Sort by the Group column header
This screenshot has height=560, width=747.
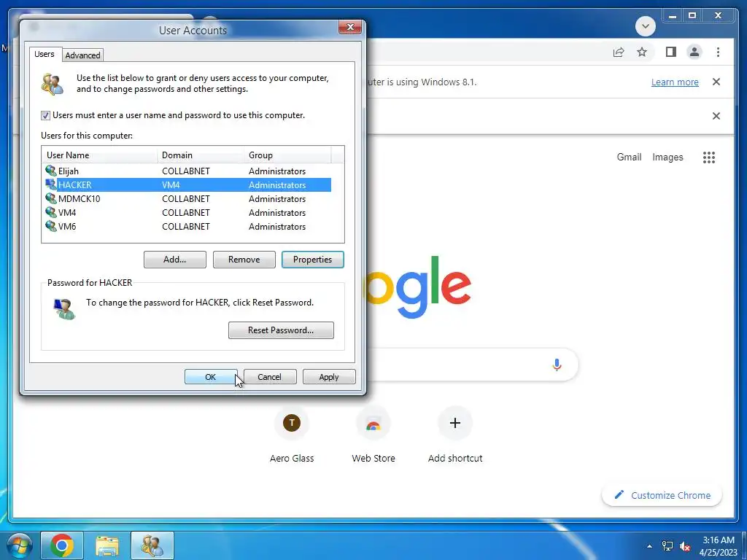pos(287,155)
